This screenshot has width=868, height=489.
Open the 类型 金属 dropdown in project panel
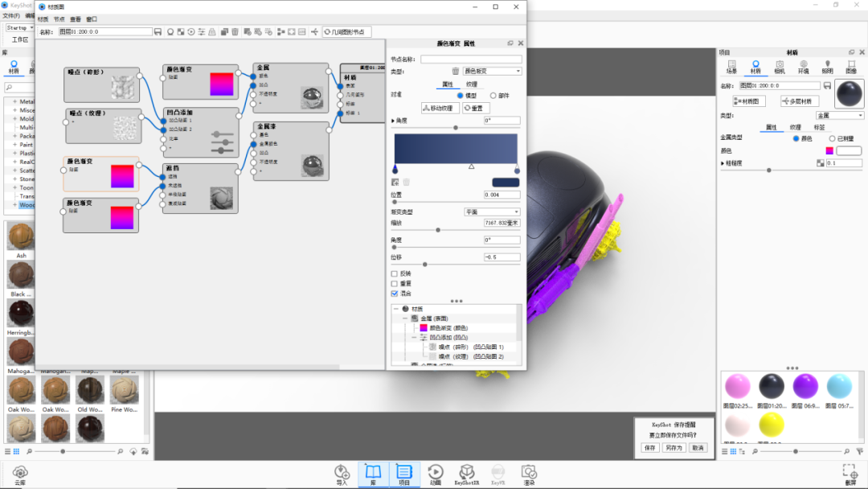tap(840, 116)
